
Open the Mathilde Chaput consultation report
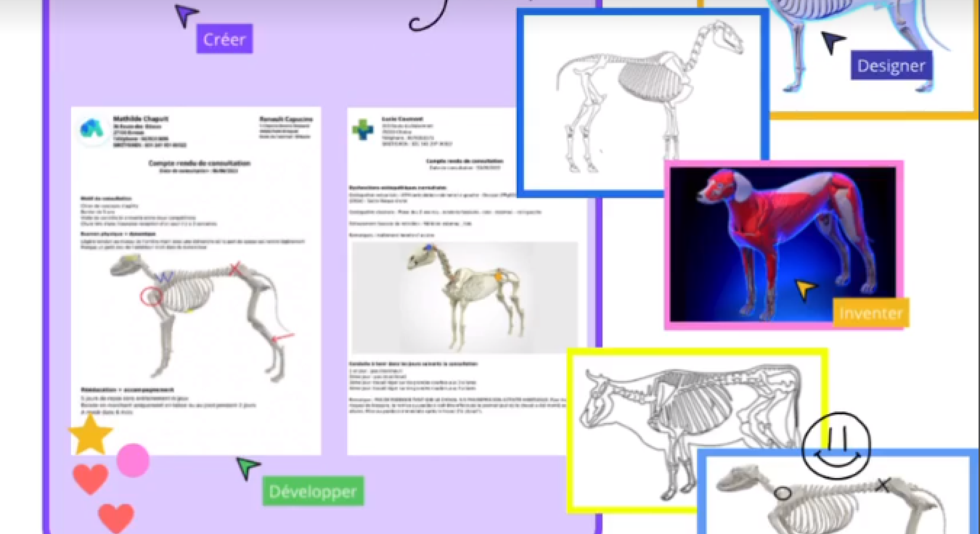(x=196, y=281)
